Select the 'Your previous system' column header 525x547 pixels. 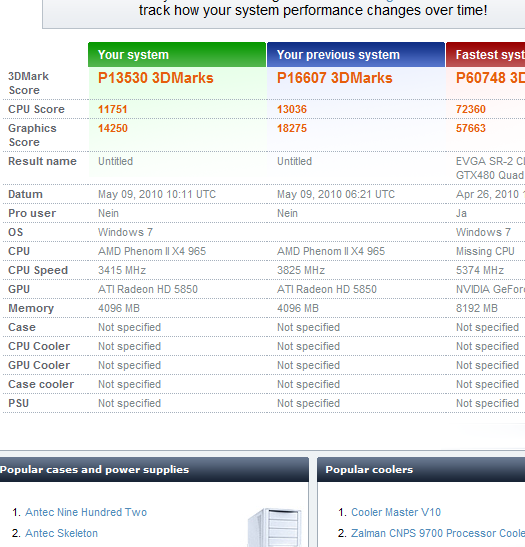(x=356, y=55)
